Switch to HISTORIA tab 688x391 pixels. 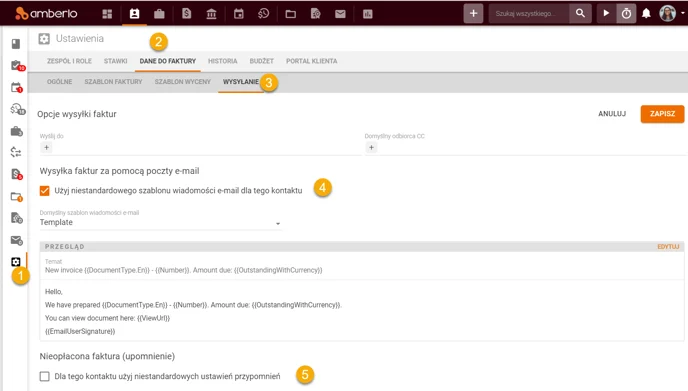[222, 61]
